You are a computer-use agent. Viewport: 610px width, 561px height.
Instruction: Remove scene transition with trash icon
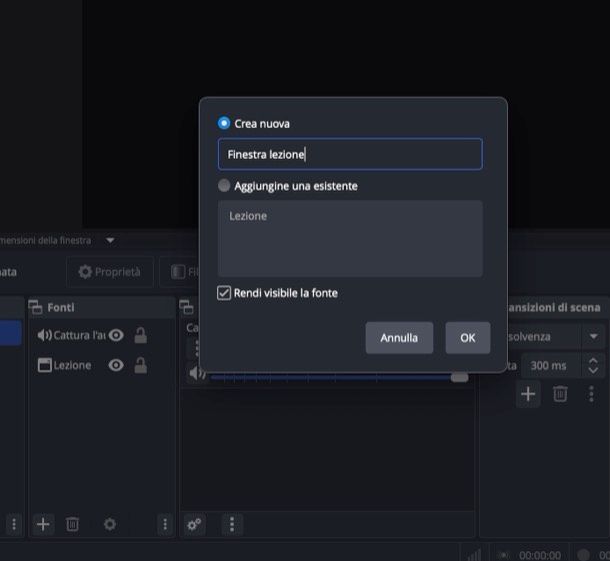tap(560, 394)
